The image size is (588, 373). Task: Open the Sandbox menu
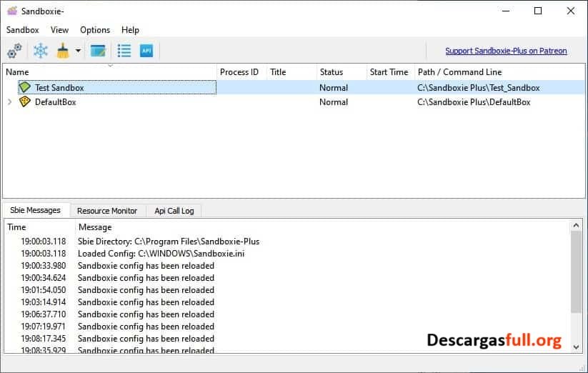[22, 29]
